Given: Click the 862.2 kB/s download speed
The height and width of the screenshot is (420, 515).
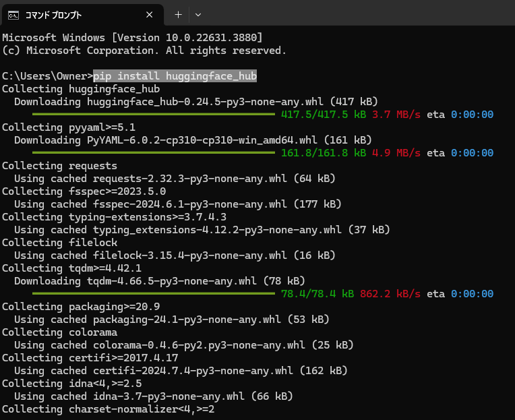Looking at the screenshot, I should point(390,293).
